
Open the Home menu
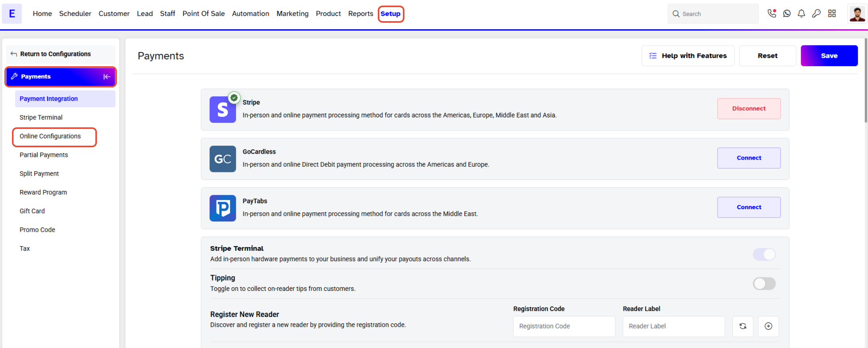(42, 14)
